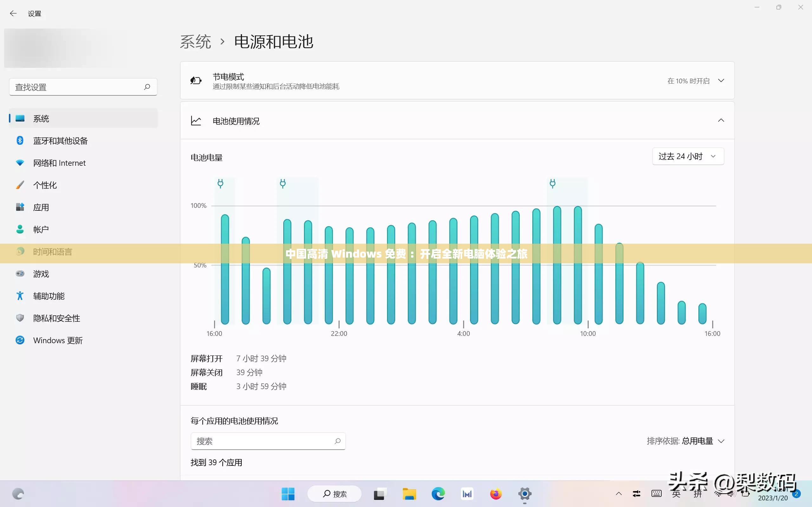Open the 隐私和安全性 section
Screen dimensions: 812x507
56,318
